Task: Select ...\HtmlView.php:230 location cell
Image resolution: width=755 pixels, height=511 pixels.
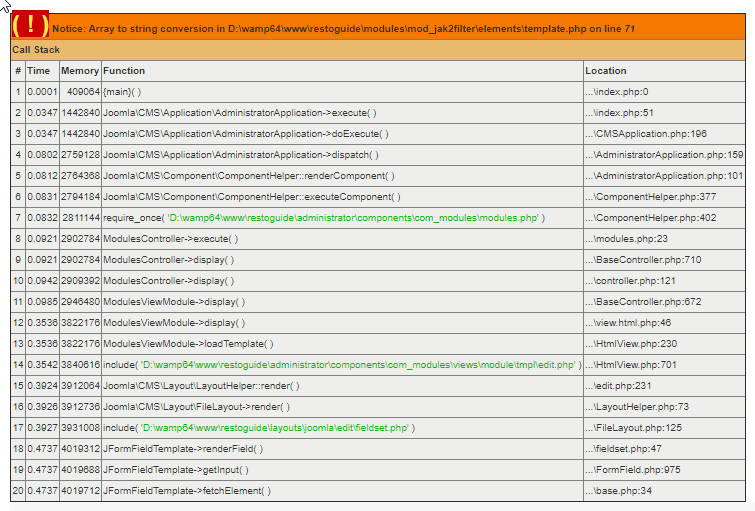Action: [x=664, y=344]
